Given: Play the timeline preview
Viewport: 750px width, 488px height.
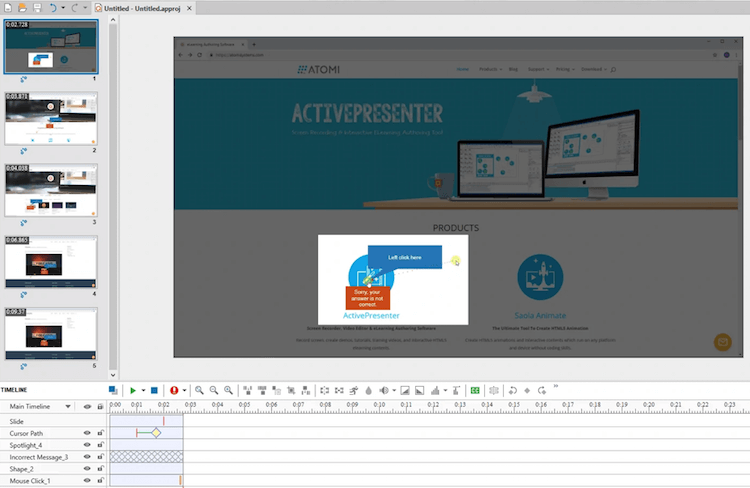Looking at the screenshot, I should click(x=132, y=390).
